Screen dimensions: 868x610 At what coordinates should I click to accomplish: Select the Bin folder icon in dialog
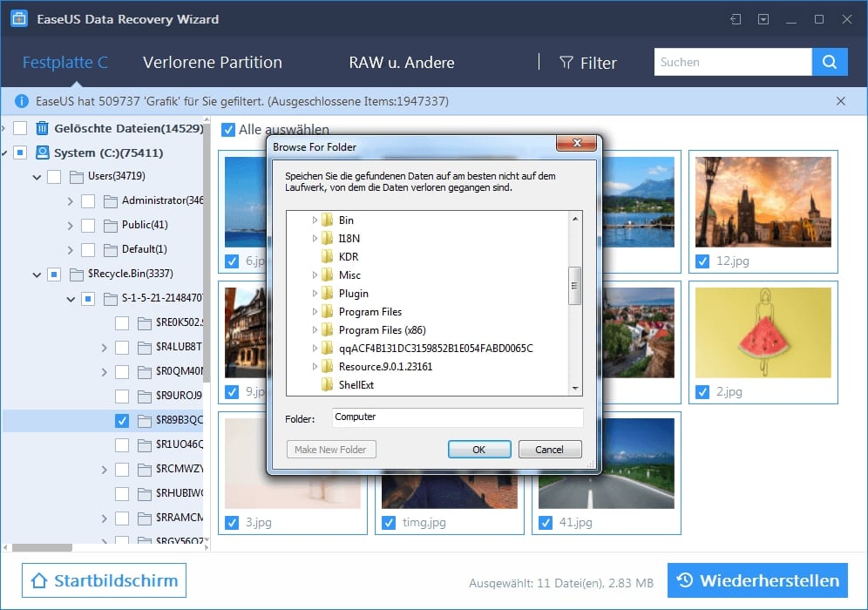[x=328, y=220]
